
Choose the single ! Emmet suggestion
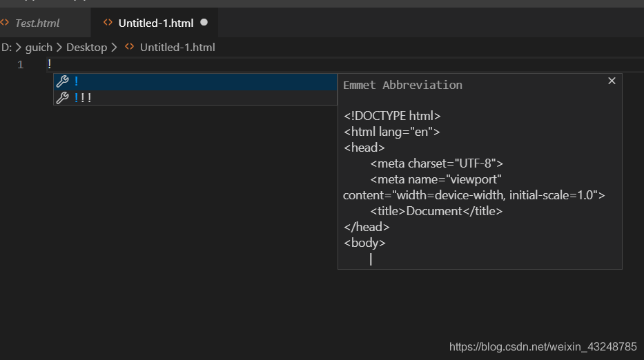tap(195, 81)
